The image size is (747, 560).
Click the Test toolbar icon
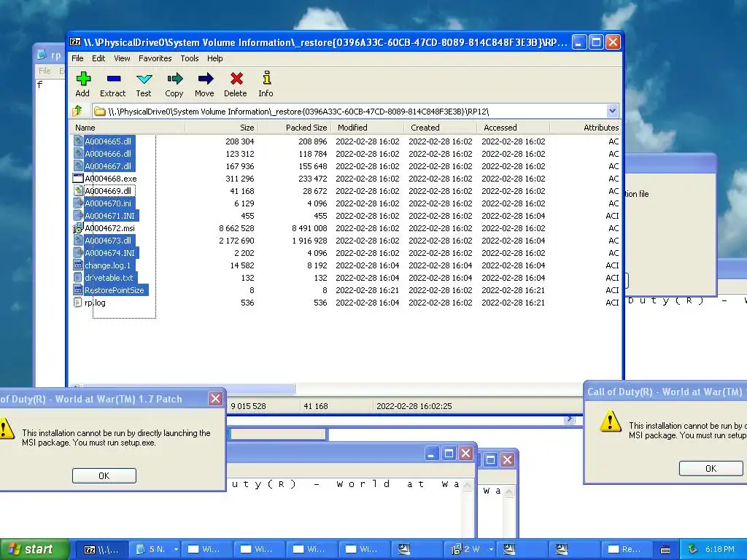click(144, 79)
